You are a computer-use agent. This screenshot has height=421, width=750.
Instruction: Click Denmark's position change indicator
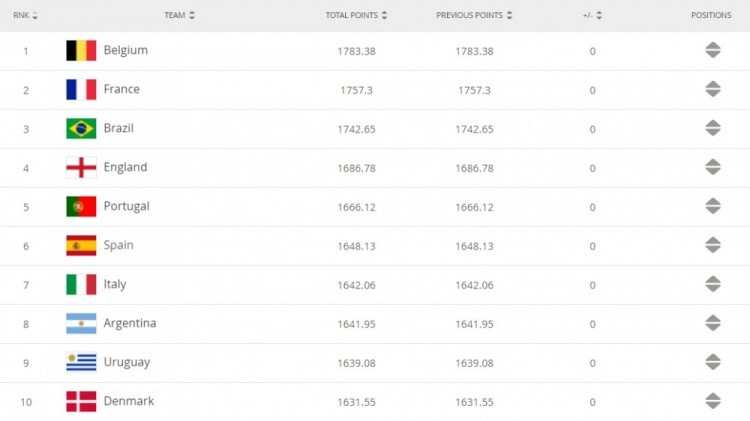713,401
